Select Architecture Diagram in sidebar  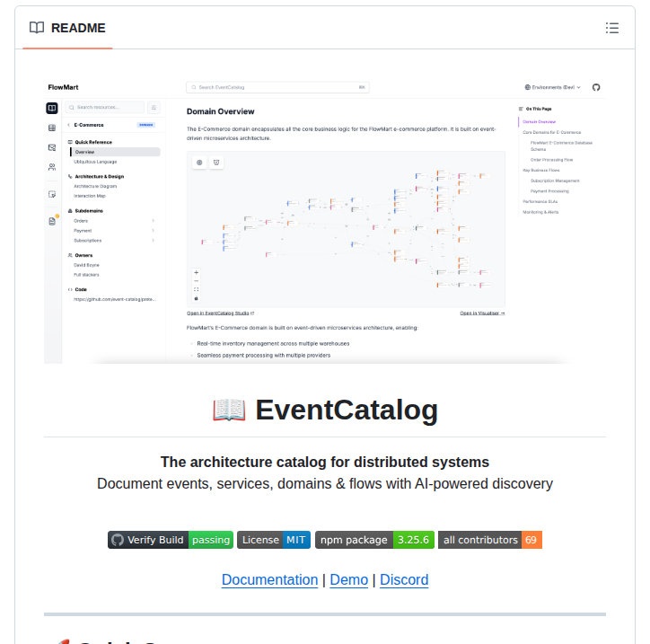click(x=95, y=186)
